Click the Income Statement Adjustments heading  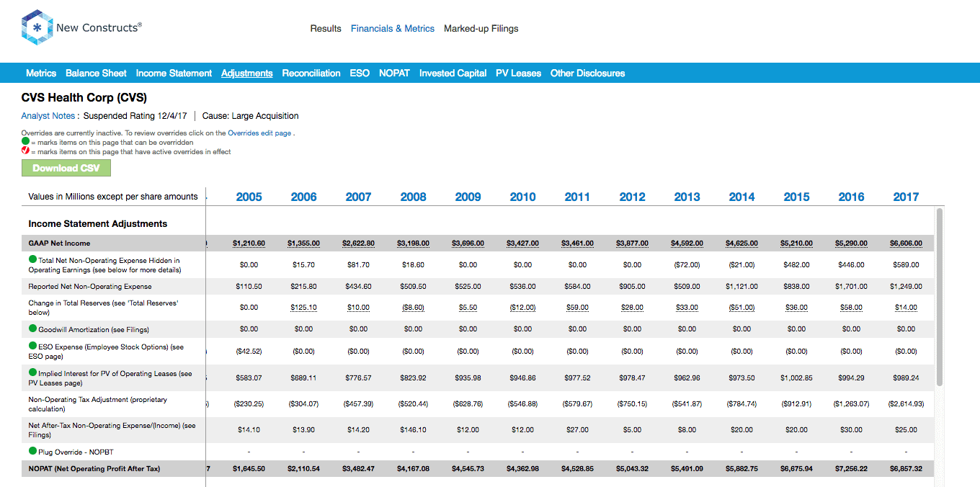[98, 224]
